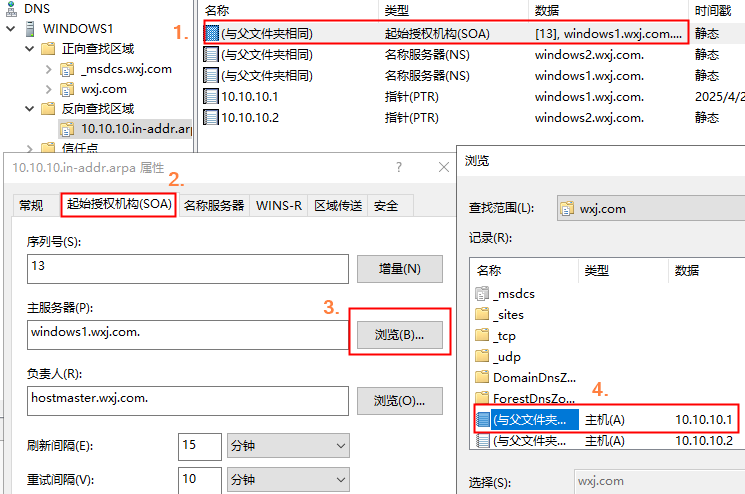Switch to the 区域传送 tab
This screenshot has width=745, height=494.
(338, 206)
